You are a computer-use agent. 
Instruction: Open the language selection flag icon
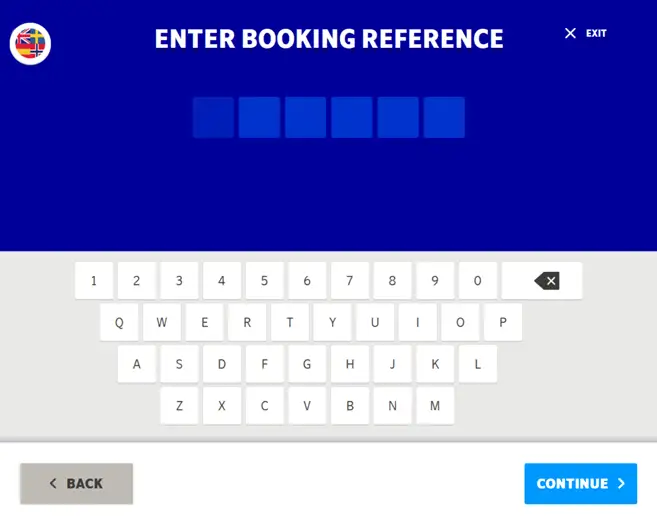(x=30, y=44)
